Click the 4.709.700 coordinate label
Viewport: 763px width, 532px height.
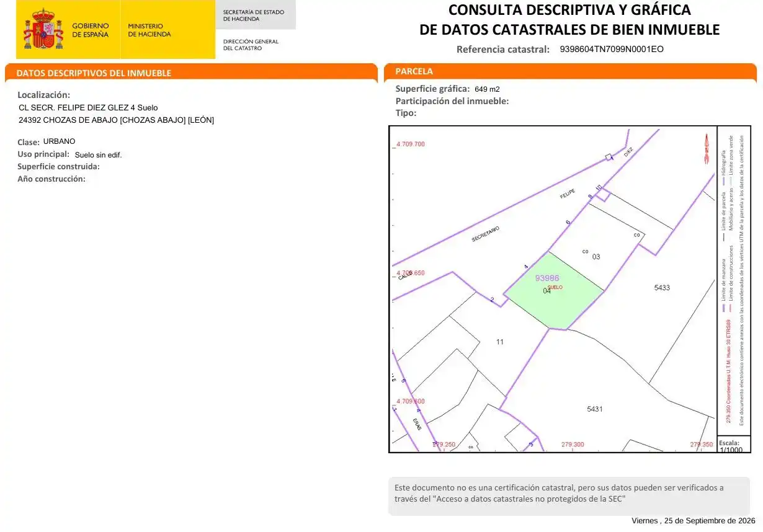click(x=411, y=144)
